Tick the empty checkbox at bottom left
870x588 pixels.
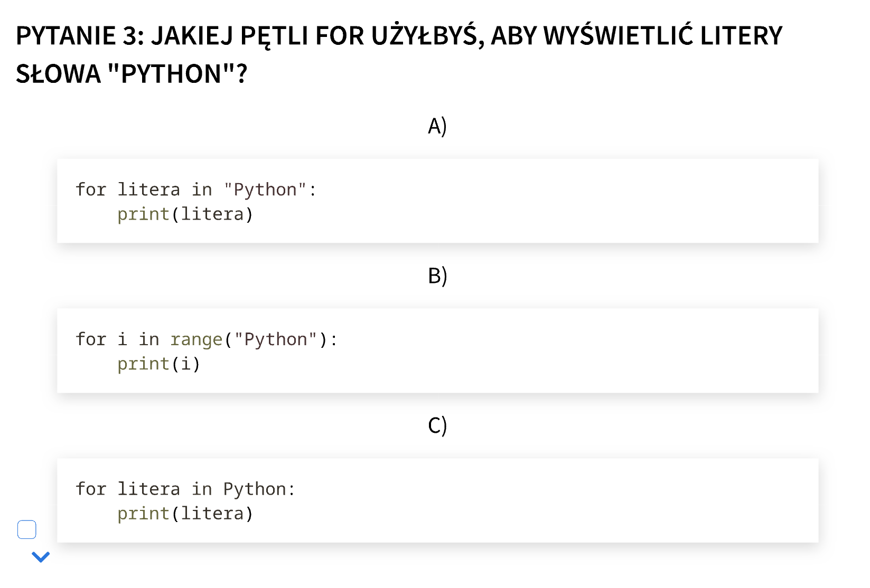[27, 529]
